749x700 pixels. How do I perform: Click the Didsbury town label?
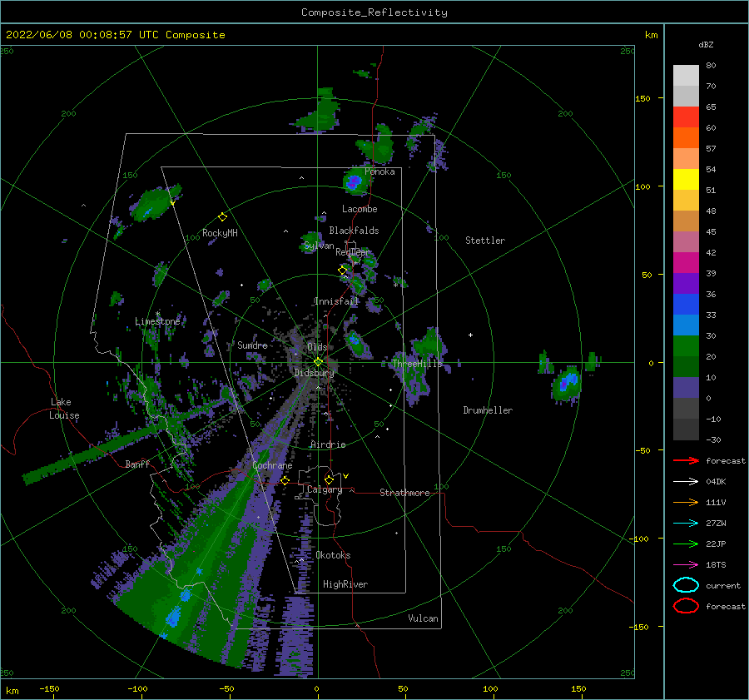314,373
